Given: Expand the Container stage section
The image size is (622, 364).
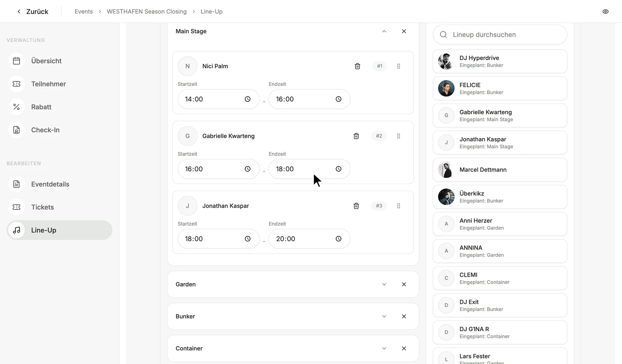Looking at the screenshot, I should pyautogui.click(x=384, y=348).
